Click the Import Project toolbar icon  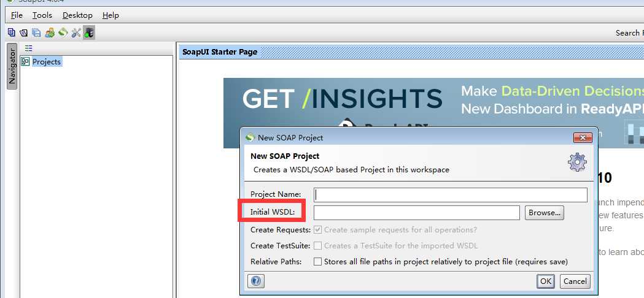pos(24,33)
